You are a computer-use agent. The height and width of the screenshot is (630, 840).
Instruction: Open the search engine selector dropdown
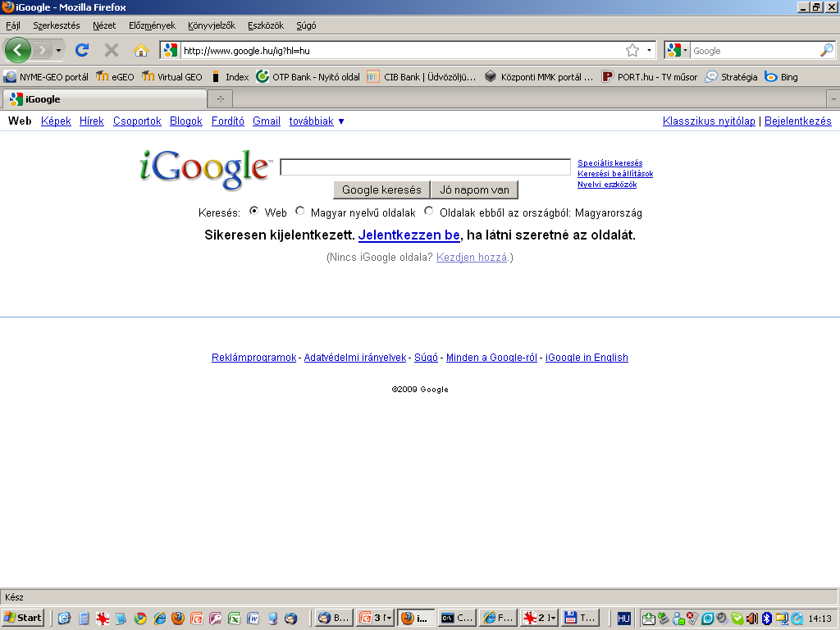pyautogui.click(x=685, y=50)
